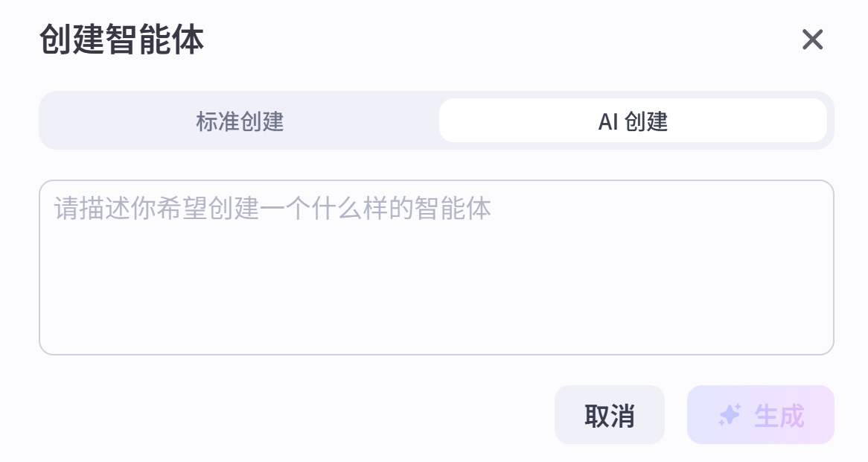Generate the agent with the 生成 button
Screen dimensions: 868x462
click(x=760, y=415)
